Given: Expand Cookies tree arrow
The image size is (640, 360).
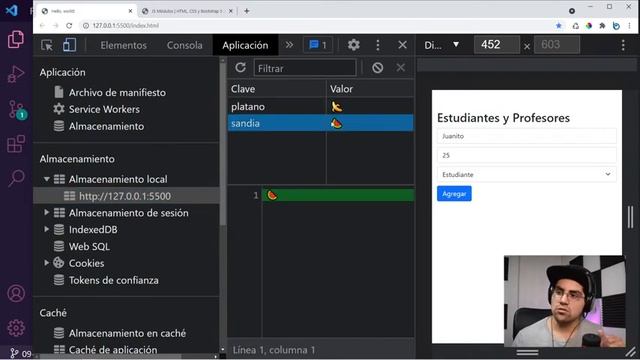Looking at the screenshot, I should pos(47,263).
